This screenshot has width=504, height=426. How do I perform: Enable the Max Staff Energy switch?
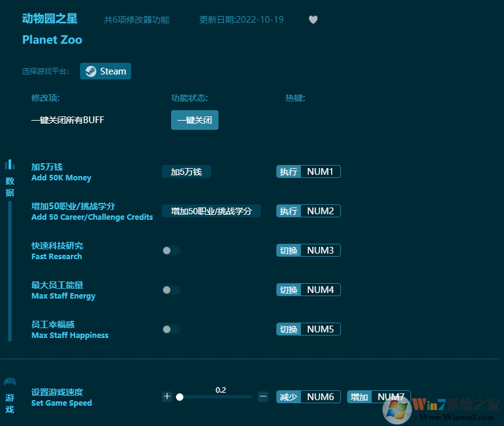tap(171, 290)
